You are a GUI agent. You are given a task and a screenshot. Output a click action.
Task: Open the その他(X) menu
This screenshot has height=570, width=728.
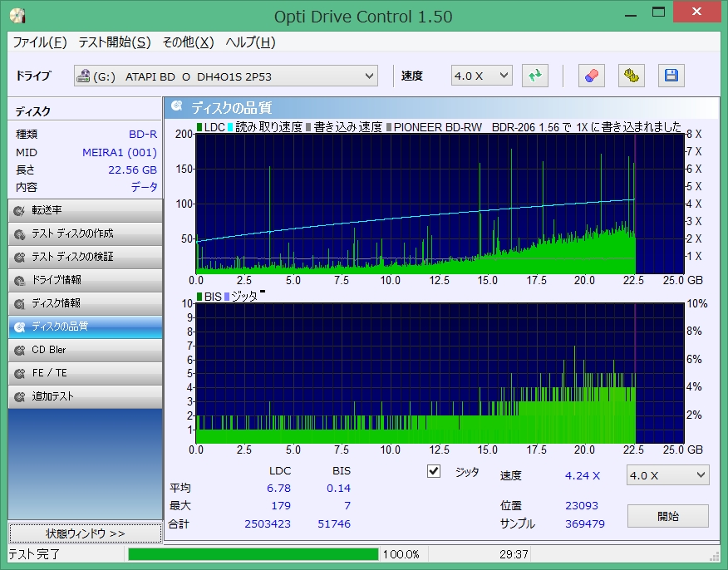click(188, 42)
